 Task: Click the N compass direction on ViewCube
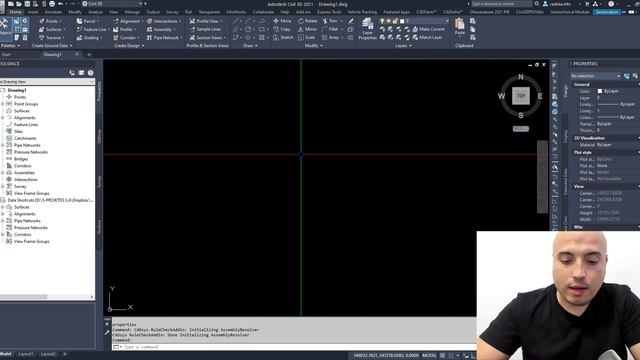pyautogui.click(x=521, y=77)
